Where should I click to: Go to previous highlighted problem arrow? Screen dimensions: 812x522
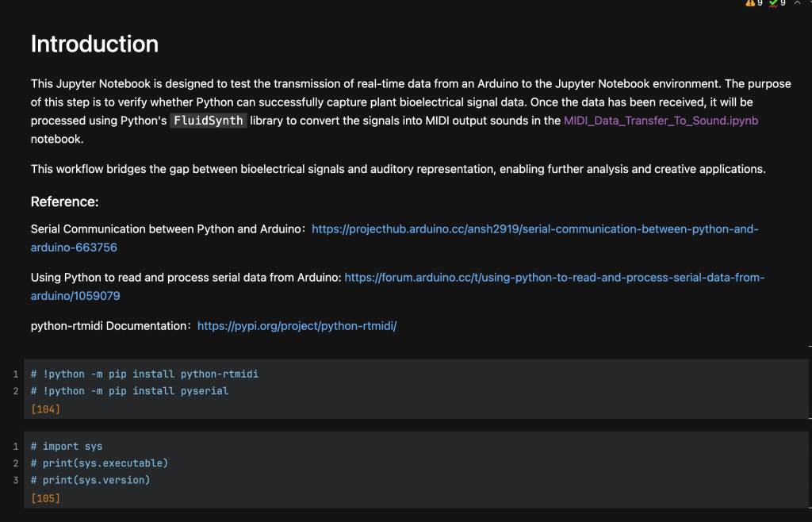point(798,3)
